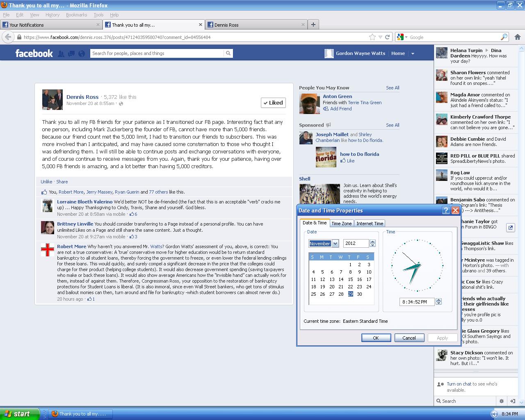Screen dimensions: 525x420
Task: Click Unlike under the post
Action: (x=46, y=182)
